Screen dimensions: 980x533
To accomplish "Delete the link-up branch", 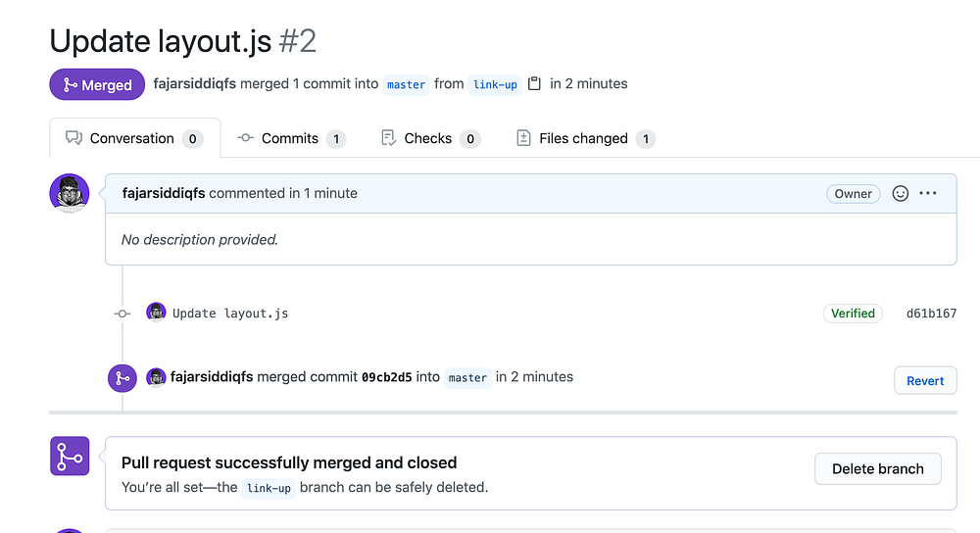I will coord(877,468).
